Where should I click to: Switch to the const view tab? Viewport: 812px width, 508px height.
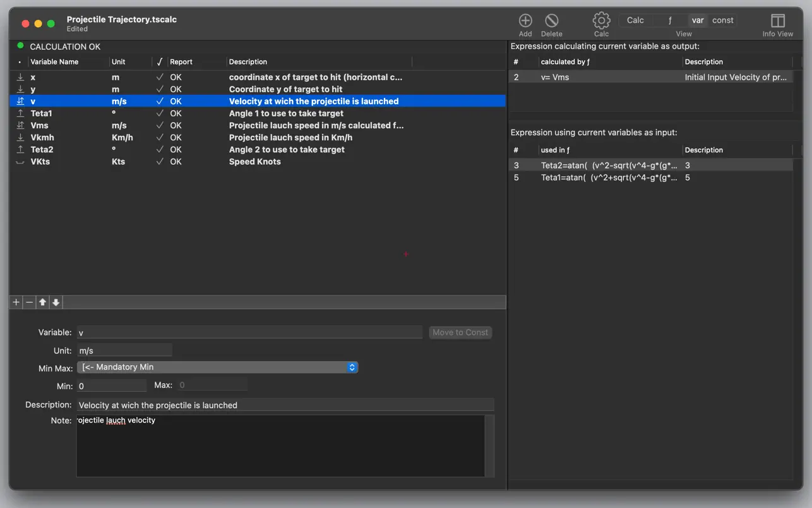pos(722,20)
